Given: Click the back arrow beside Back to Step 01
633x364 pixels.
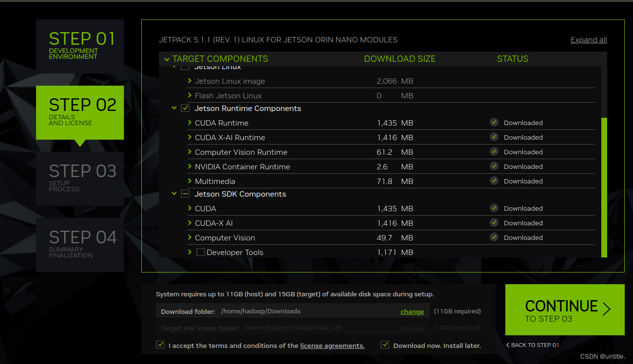Looking at the screenshot, I should [508, 345].
